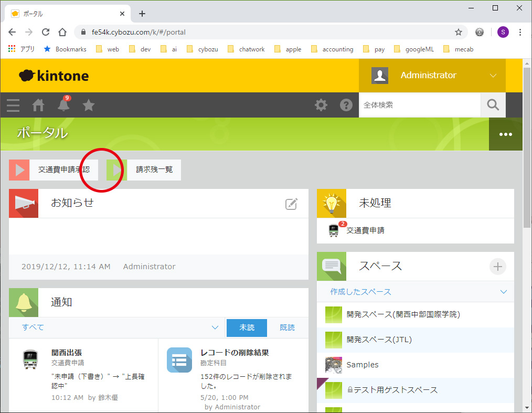The image size is (532, 413).
Task: Open the cybozu bookmarks folder
Action: tap(203, 49)
